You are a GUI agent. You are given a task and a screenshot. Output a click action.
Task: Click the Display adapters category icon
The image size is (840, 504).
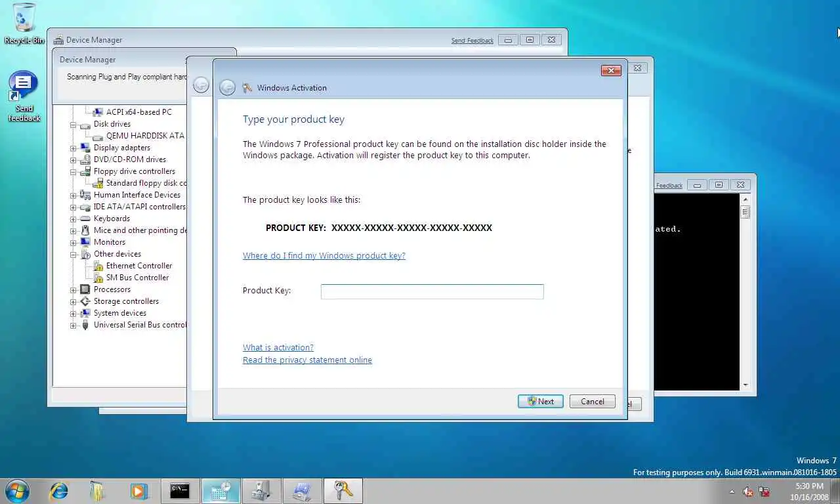point(85,148)
